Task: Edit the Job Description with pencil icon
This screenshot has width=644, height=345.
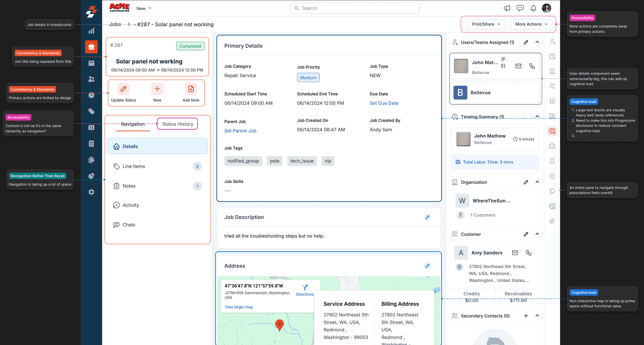Action: (427, 217)
